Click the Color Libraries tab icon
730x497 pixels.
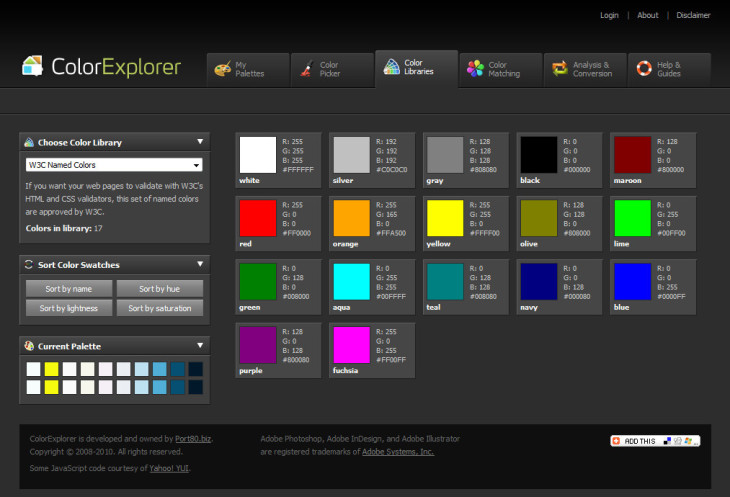pyautogui.click(x=391, y=68)
